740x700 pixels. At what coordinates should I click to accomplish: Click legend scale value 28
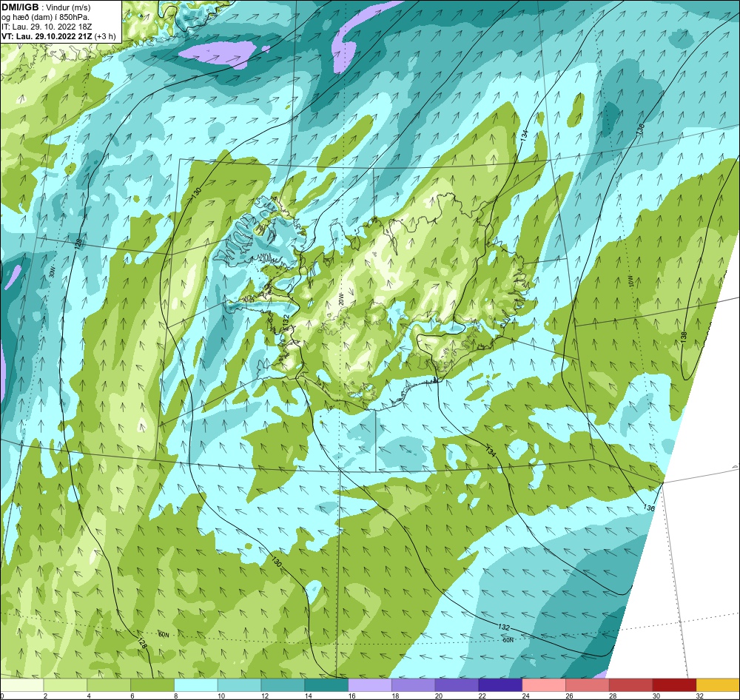(613, 696)
